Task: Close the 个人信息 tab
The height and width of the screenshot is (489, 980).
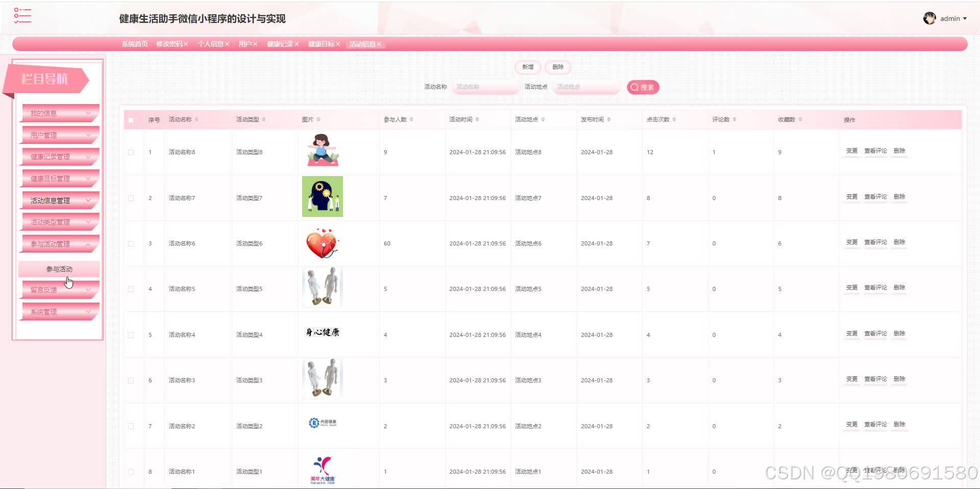Action: click(x=227, y=44)
